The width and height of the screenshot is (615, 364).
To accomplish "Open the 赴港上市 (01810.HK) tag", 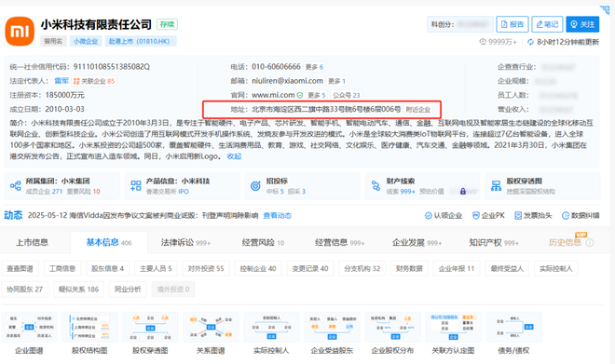I will [141, 41].
